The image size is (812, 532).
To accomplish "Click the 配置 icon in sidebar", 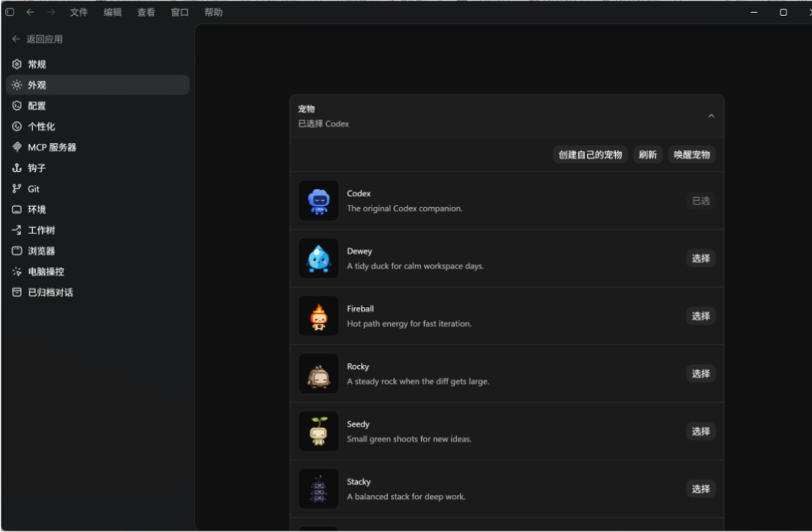I will [17, 106].
